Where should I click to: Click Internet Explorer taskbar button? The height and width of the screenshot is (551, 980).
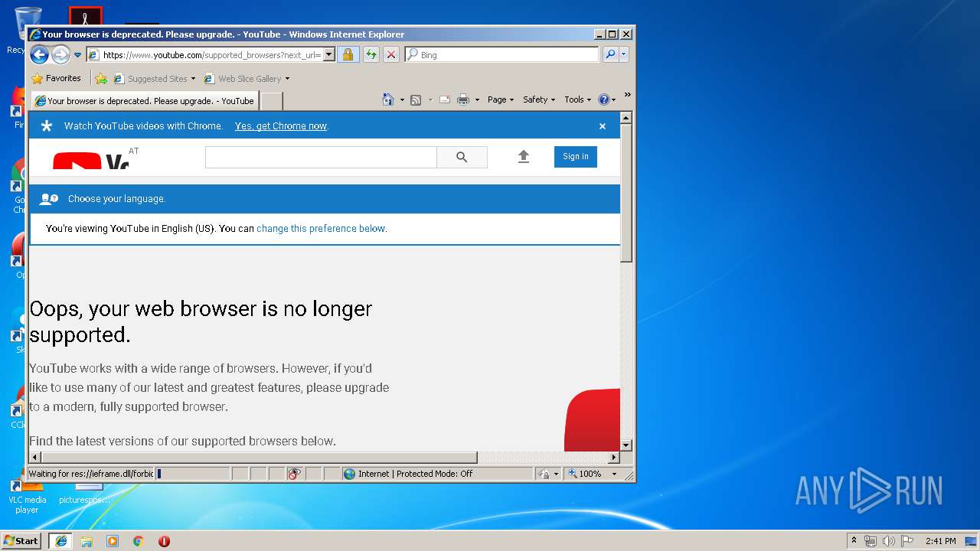(60, 541)
